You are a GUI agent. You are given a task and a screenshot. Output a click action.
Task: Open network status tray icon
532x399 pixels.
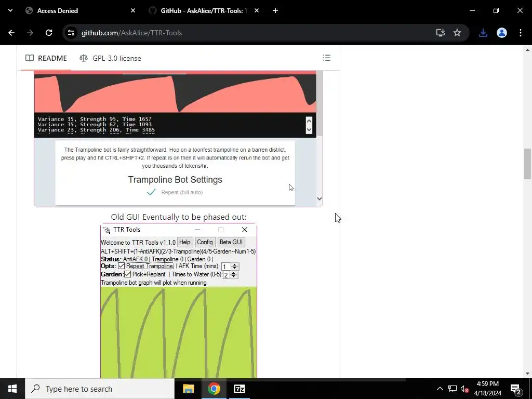(x=453, y=389)
